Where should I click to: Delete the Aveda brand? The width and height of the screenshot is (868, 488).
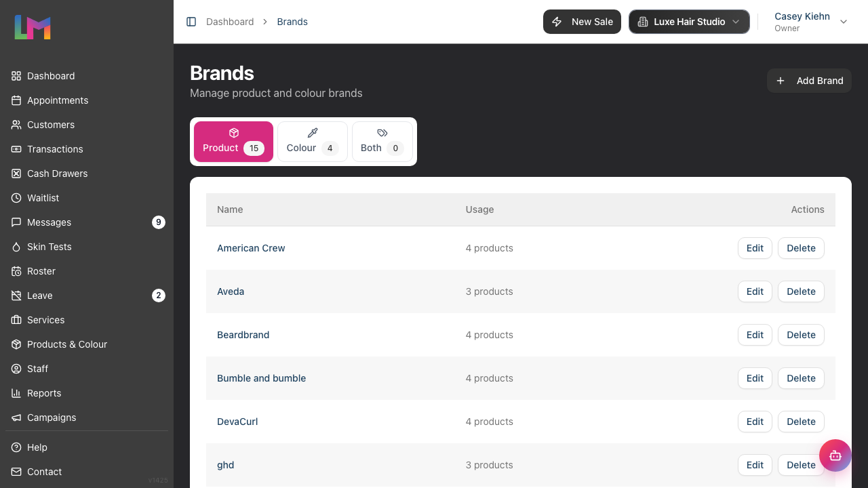(801, 291)
